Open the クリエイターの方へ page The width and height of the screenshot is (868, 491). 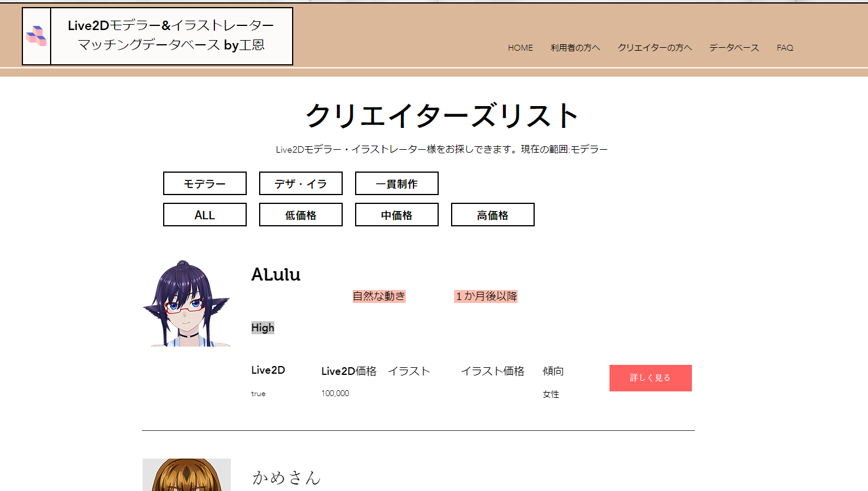[655, 48]
